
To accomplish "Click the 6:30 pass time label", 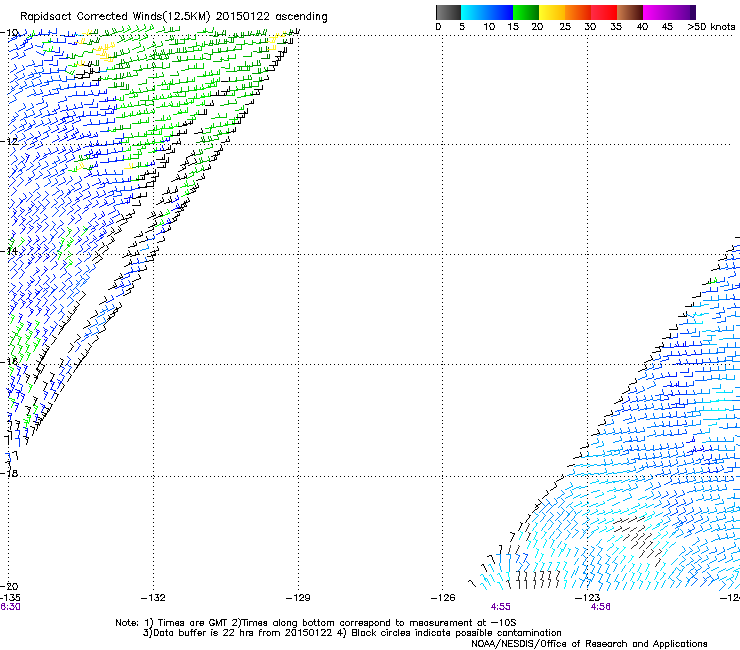I will click(x=10, y=607).
